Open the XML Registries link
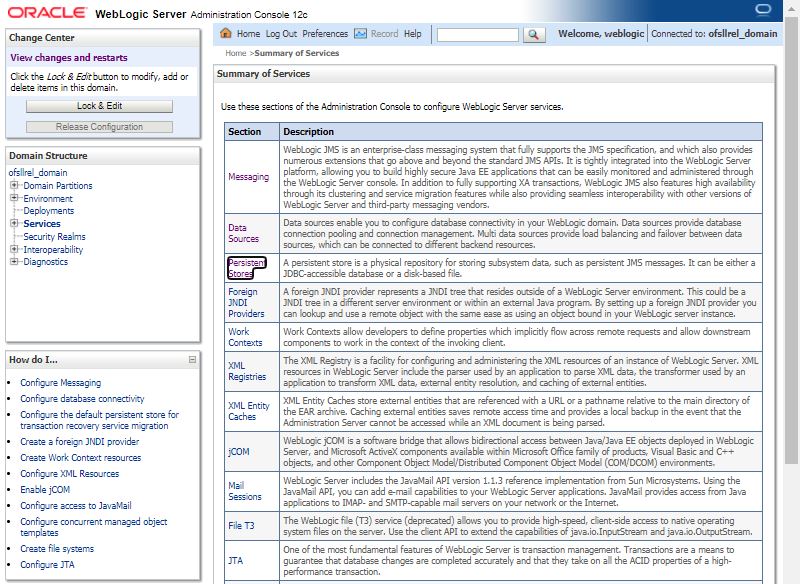800x584 pixels. click(247, 371)
